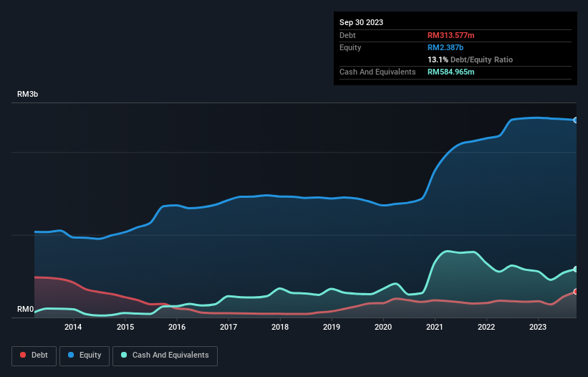Click the blue Equity end-of-line marker
Viewport: 588px width, 377px height.
[576, 120]
